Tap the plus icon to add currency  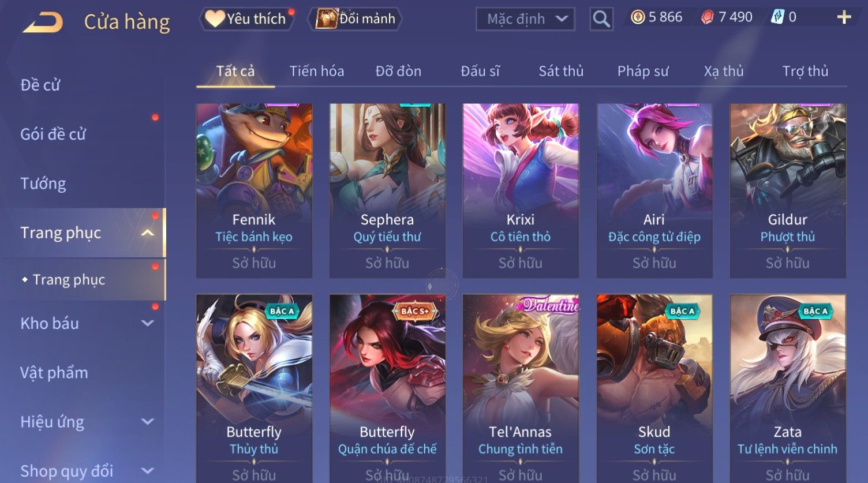click(844, 17)
